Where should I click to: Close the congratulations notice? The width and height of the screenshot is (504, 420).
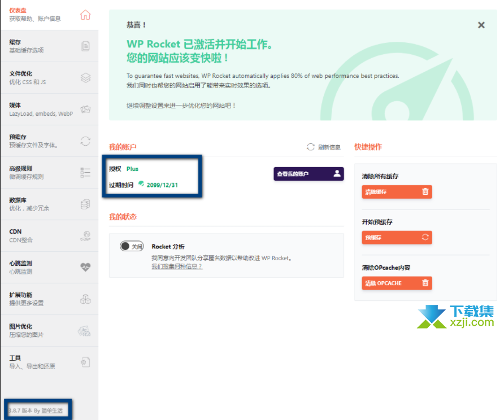[481, 25]
